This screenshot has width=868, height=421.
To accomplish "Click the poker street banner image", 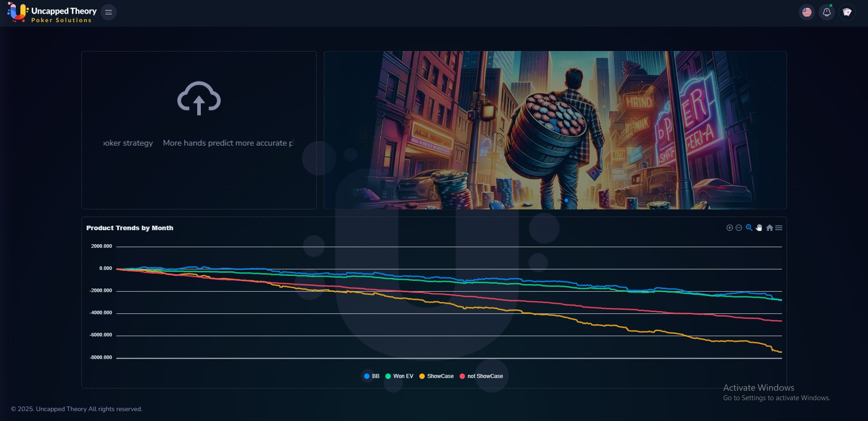I will (x=555, y=130).
